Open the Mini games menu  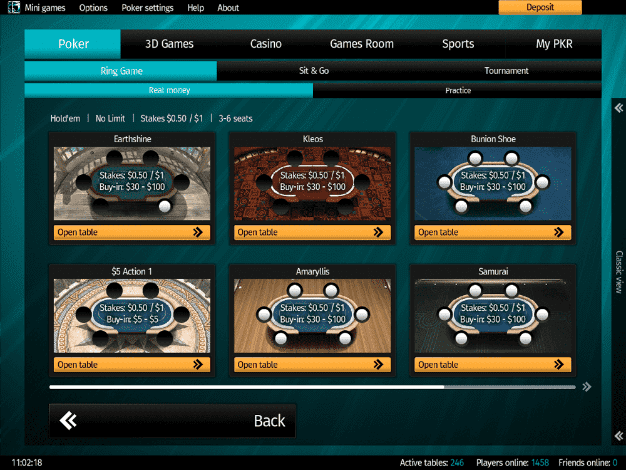[x=45, y=8]
